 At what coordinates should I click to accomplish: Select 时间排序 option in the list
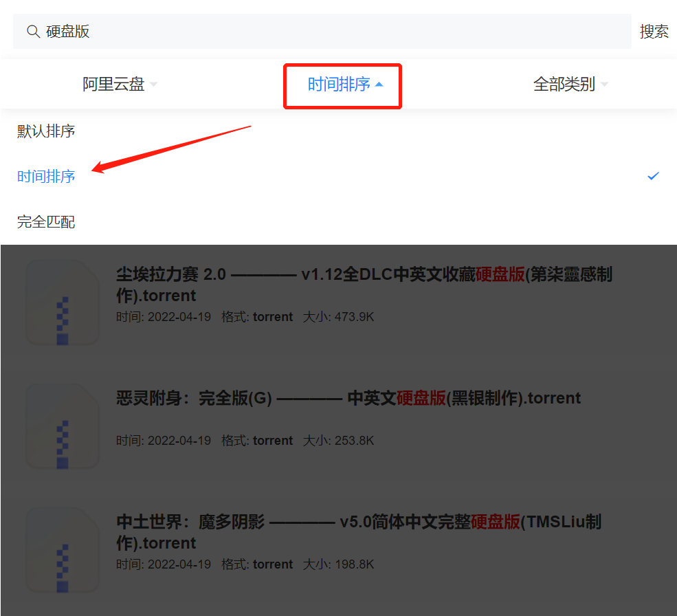coord(46,176)
